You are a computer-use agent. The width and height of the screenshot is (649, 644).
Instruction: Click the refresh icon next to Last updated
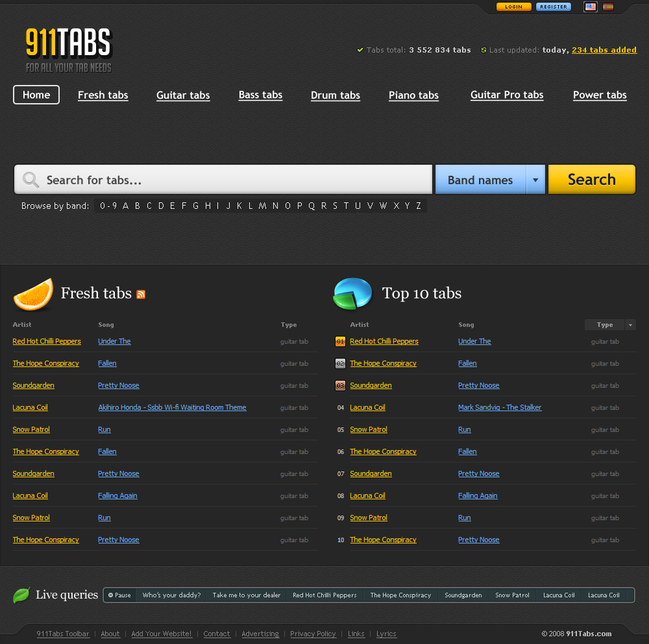click(484, 50)
